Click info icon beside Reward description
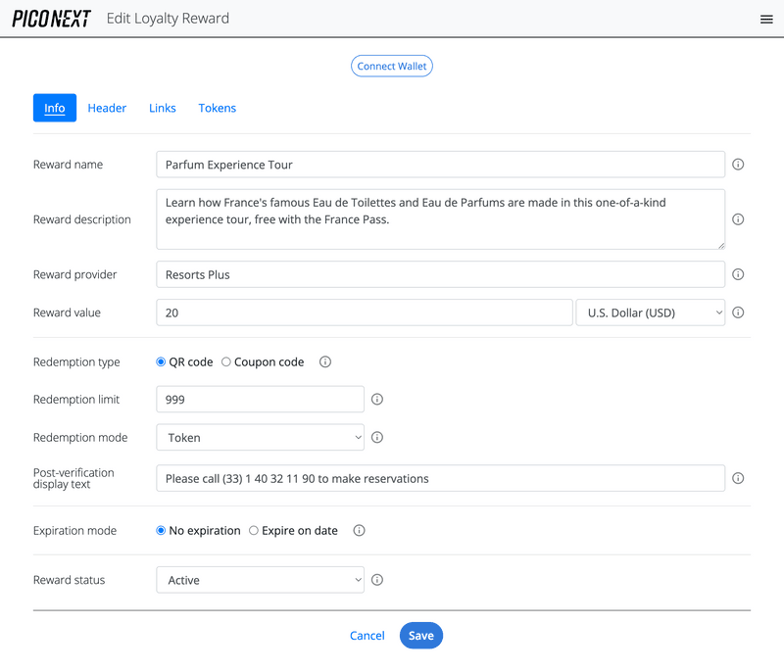784x672 pixels. click(x=738, y=219)
